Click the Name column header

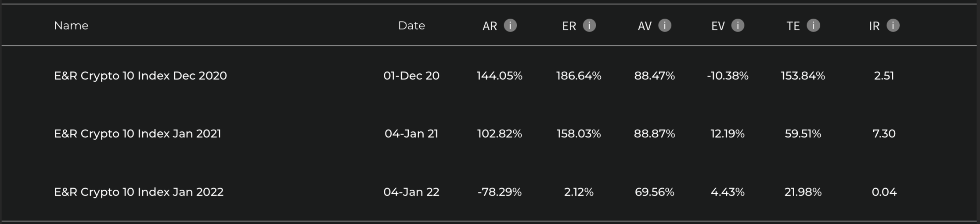point(71,25)
